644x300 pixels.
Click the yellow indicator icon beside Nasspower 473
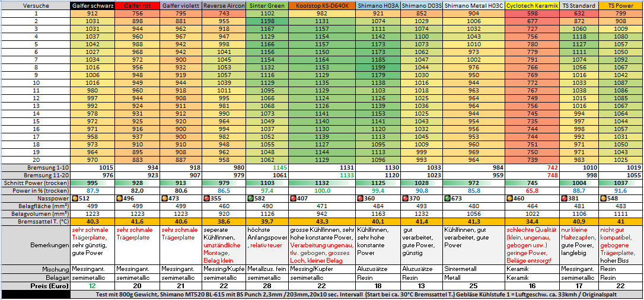[x=164, y=199]
